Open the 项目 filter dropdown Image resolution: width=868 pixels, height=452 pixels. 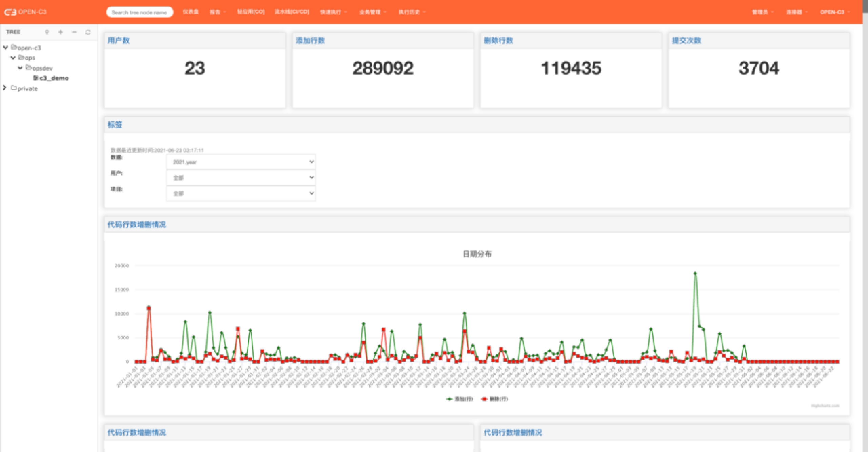click(x=241, y=193)
